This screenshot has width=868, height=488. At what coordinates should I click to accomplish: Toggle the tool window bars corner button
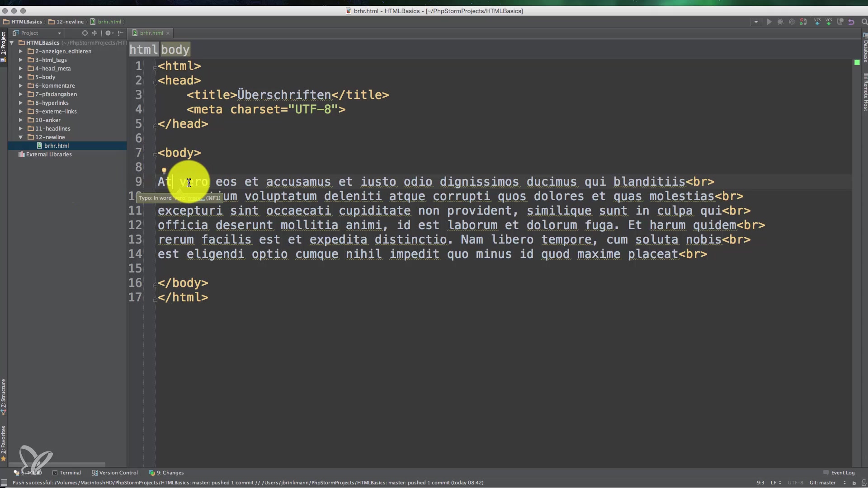point(4,483)
